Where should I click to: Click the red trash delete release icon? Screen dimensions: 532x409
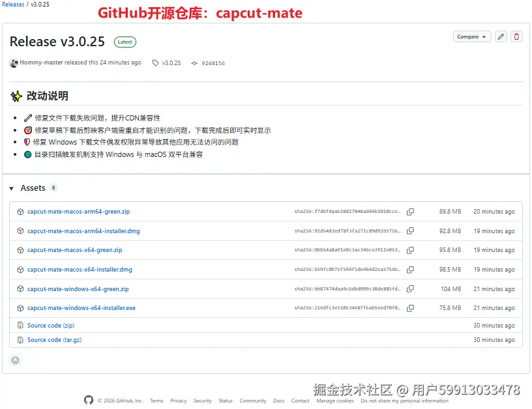[516, 36]
